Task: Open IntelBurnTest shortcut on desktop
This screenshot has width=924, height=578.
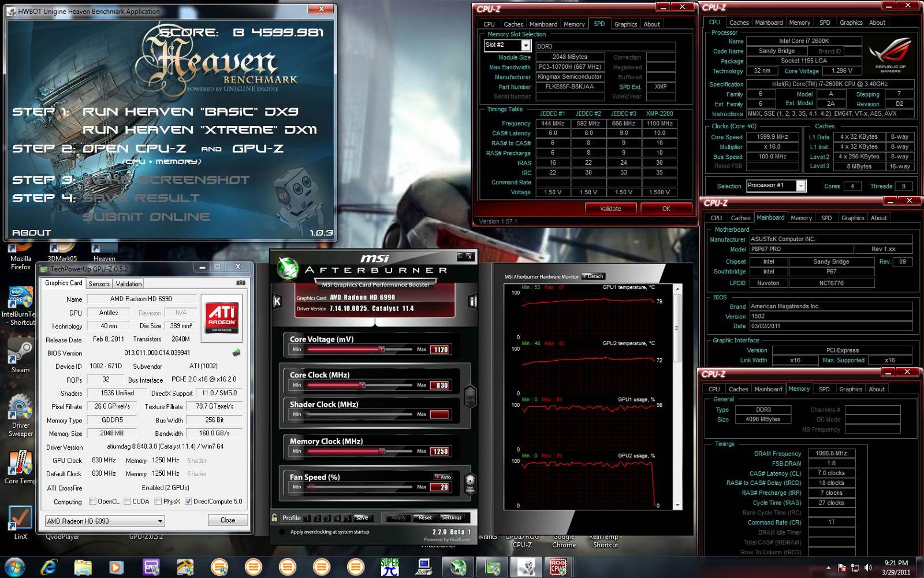Action: pos(20,306)
